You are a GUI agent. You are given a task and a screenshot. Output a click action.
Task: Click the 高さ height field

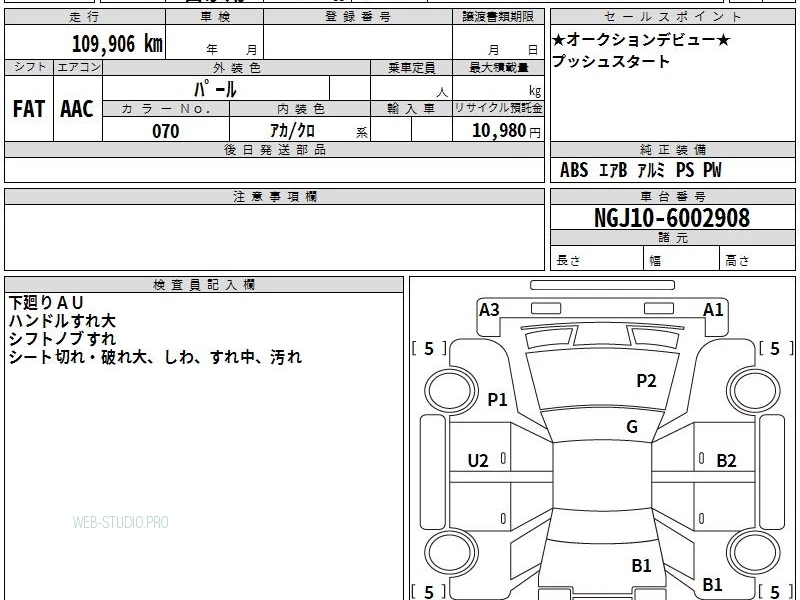pyautogui.click(x=758, y=258)
